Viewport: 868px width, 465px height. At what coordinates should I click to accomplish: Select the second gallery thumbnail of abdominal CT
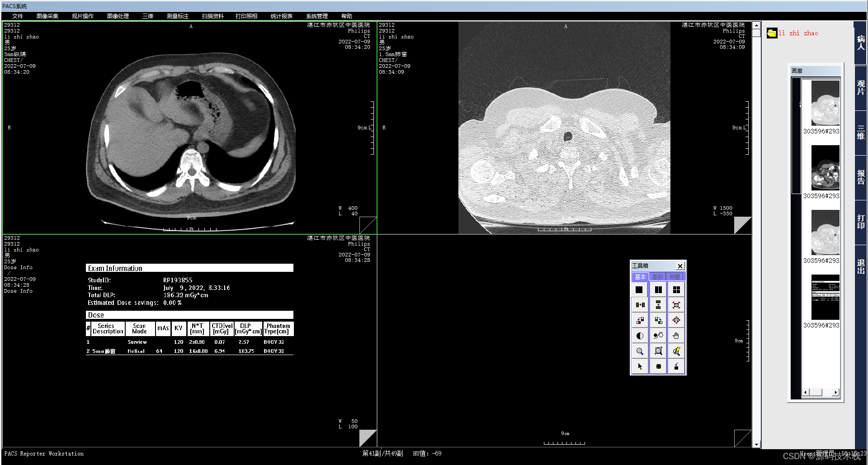[826, 168]
